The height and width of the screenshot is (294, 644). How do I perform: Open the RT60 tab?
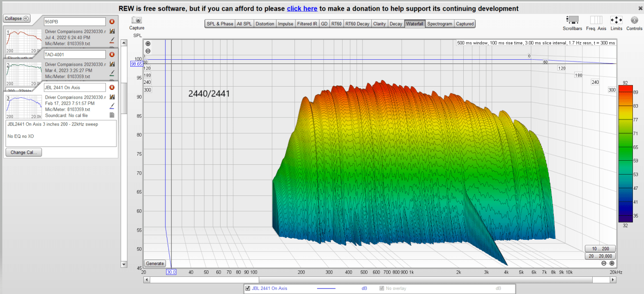[336, 24]
